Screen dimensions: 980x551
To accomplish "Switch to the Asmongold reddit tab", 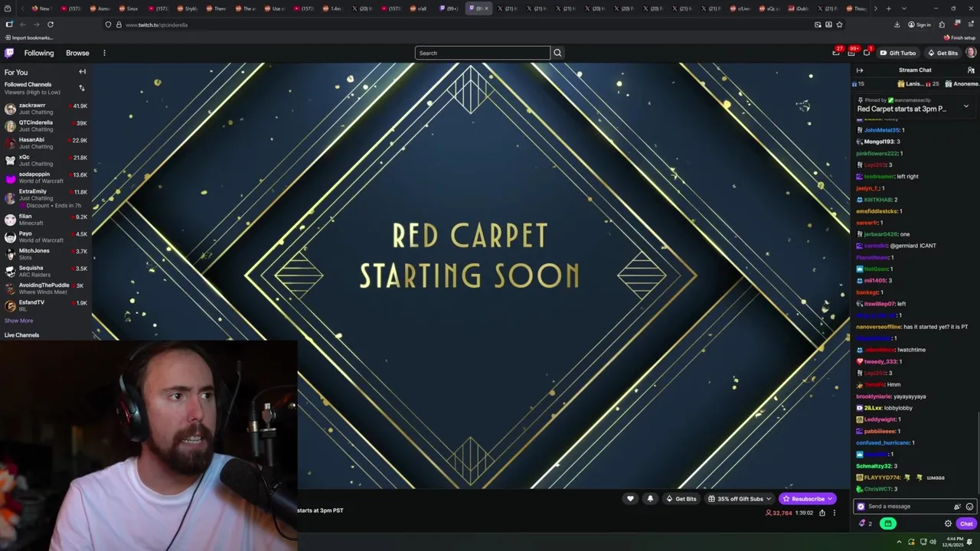I will pos(100,8).
